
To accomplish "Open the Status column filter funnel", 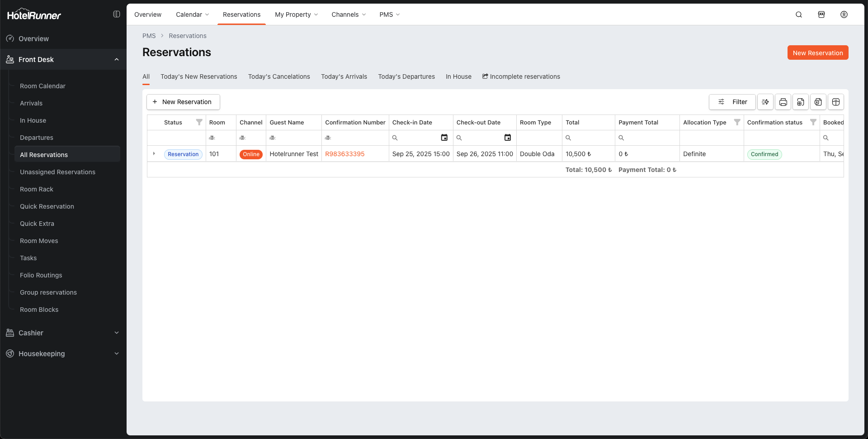I will [x=199, y=122].
